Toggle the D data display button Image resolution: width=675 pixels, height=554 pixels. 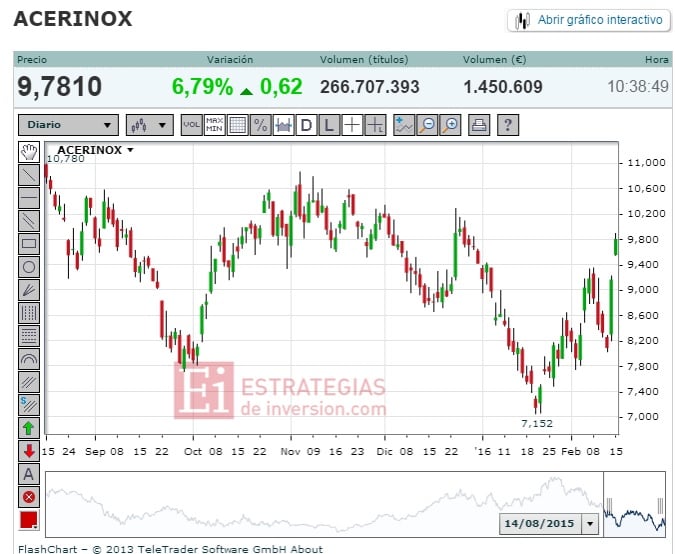pyautogui.click(x=307, y=125)
